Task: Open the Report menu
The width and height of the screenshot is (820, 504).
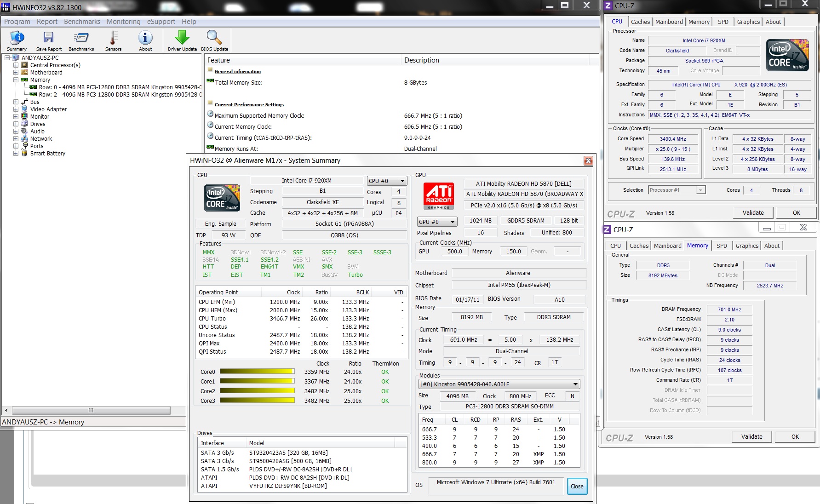Action: pyautogui.click(x=47, y=22)
